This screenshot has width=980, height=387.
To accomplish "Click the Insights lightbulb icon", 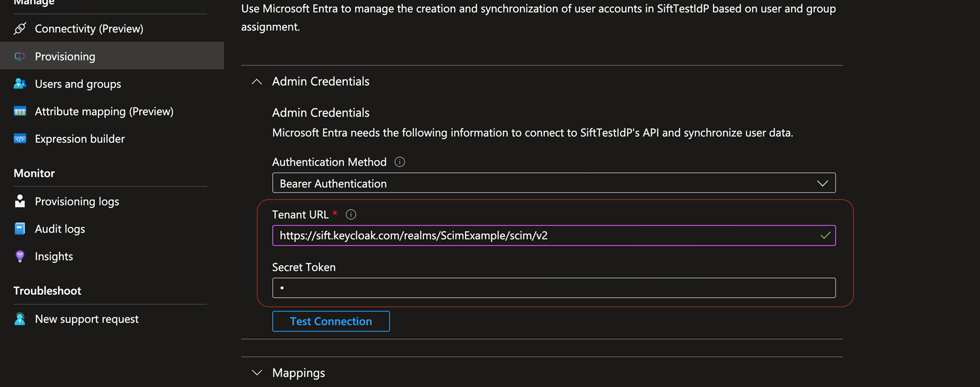I will [20, 256].
